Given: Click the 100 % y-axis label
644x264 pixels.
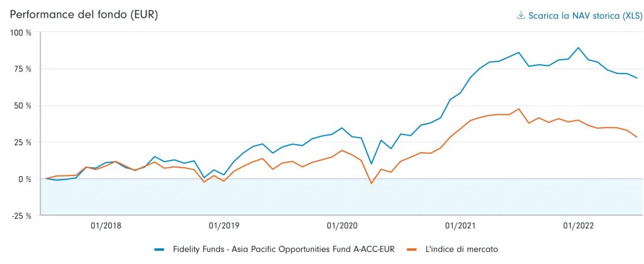Looking at the screenshot, I should (x=20, y=33).
